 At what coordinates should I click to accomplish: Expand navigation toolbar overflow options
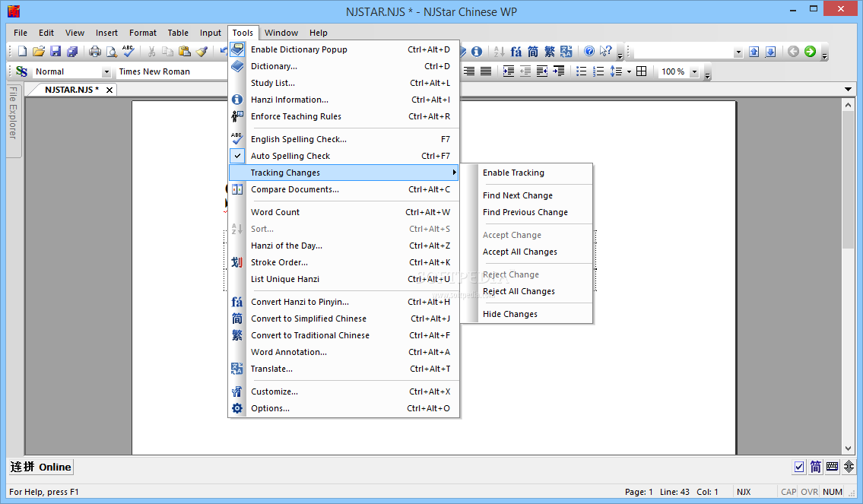tap(824, 52)
